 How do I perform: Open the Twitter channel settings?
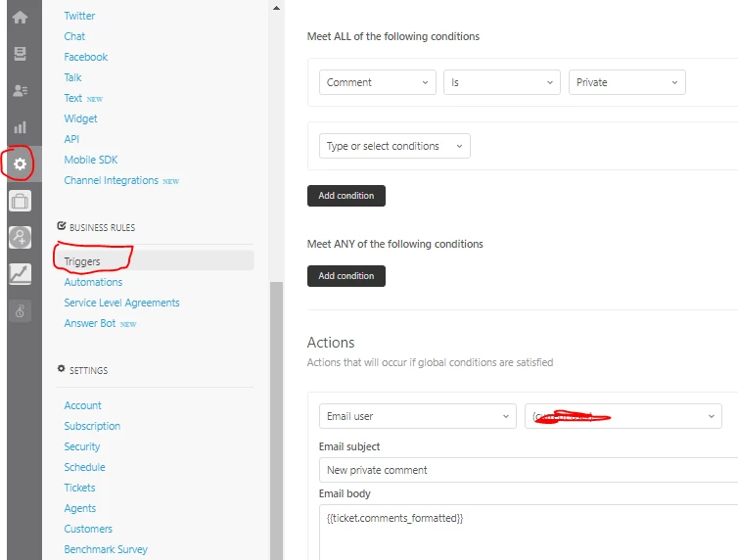coord(79,16)
